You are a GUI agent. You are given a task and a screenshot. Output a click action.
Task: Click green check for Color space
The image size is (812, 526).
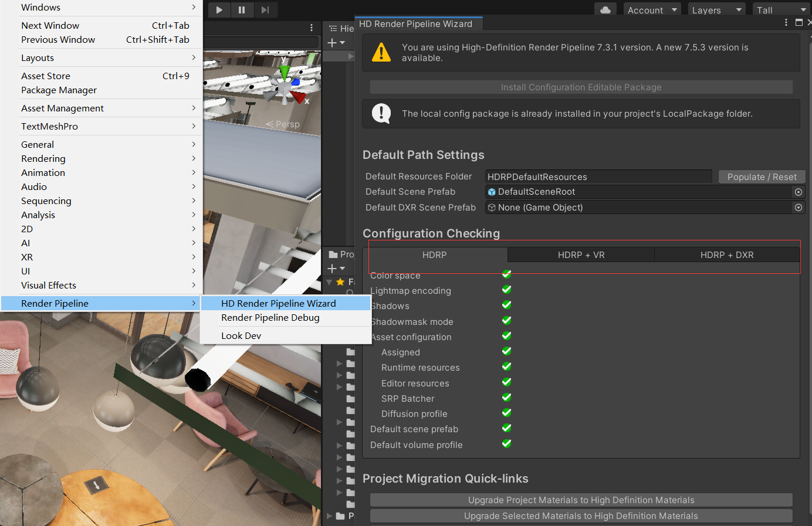(x=507, y=274)
